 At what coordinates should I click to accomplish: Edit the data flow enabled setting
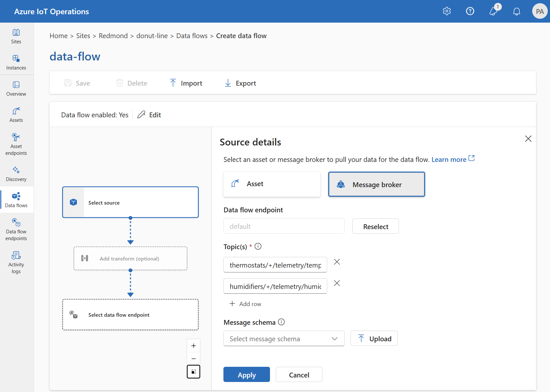(149, 115)
